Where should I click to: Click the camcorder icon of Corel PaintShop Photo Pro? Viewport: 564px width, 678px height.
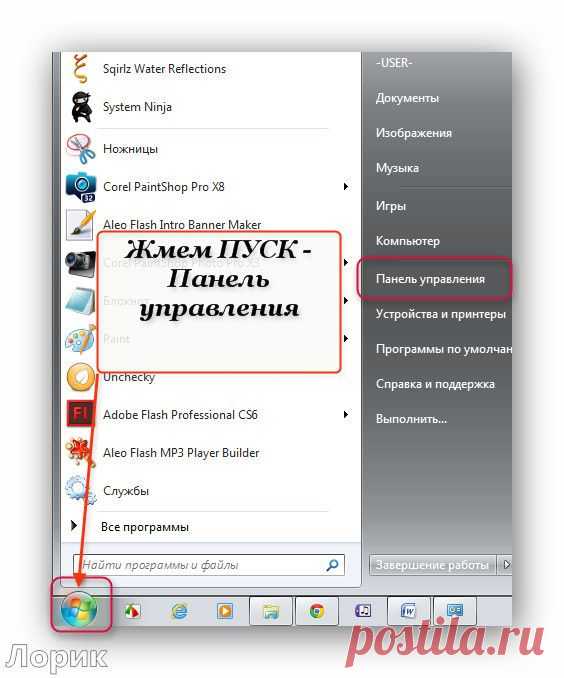[x=80, y=263]
